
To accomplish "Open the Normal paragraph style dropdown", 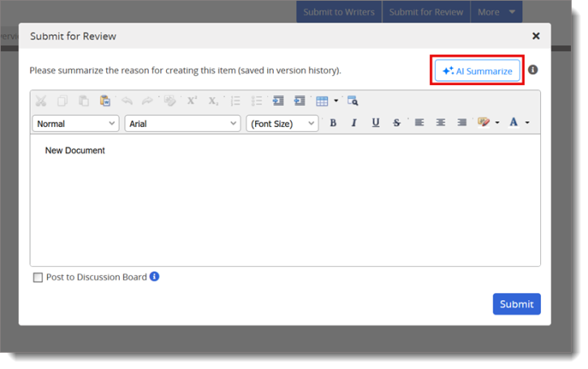I will [76, 123].
